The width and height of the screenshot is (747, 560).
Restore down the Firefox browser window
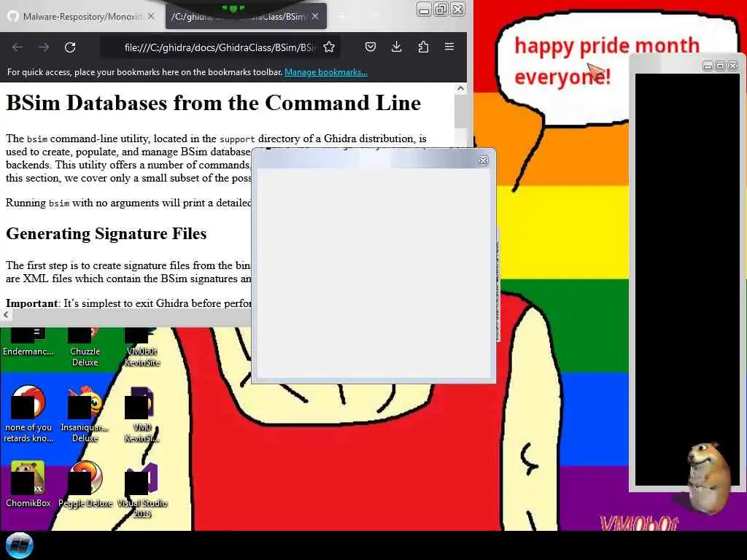[441, 9]
